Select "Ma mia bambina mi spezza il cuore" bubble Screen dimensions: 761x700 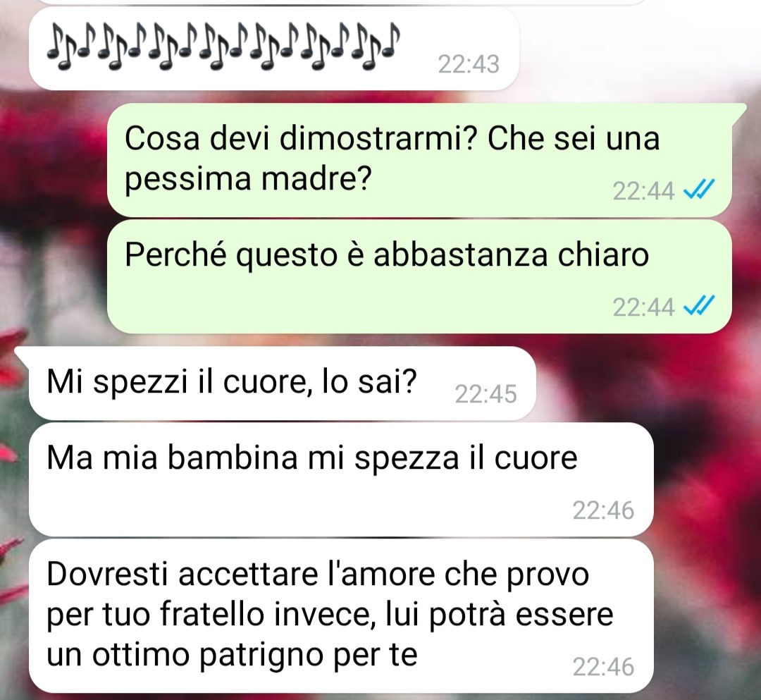(x=341, y=479)
